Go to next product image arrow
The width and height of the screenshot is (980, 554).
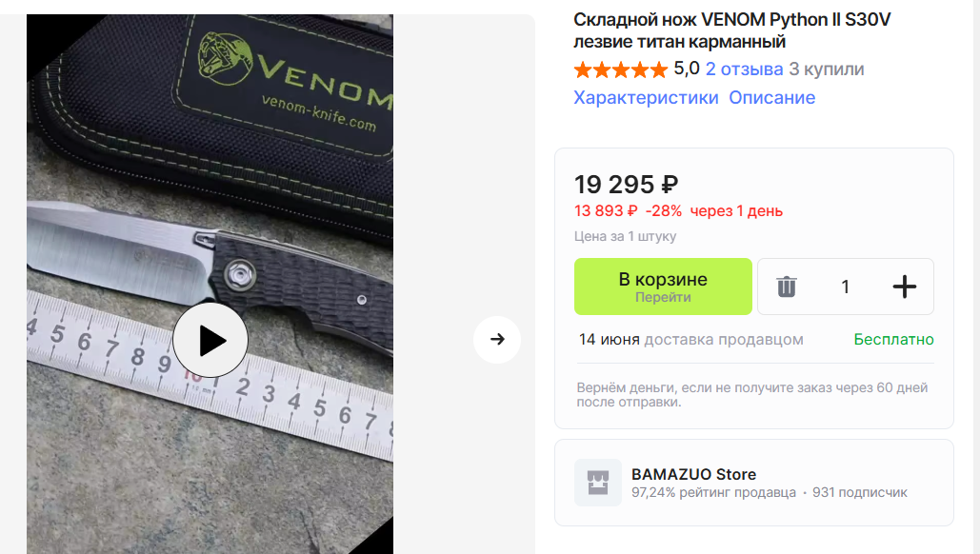tap(497, 339)
